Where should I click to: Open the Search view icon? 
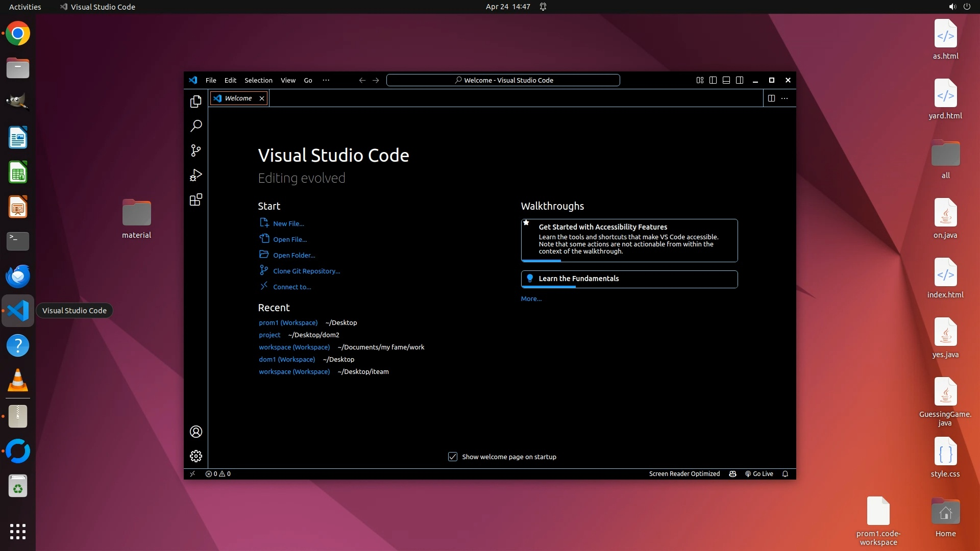pos(195,126)
